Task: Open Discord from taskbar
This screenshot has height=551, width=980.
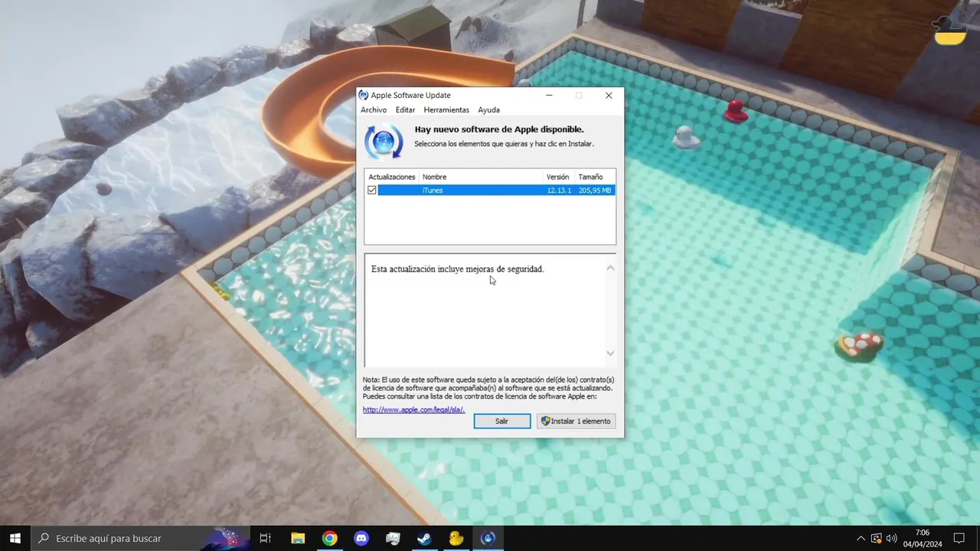Action: click(361, 538)
